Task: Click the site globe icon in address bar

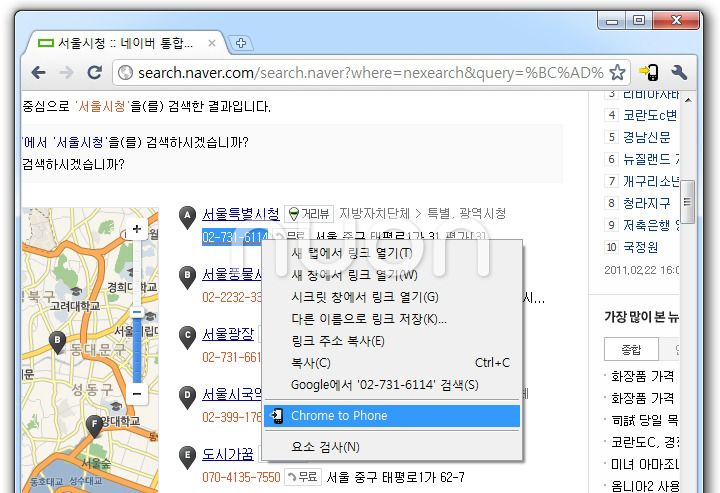Action: click(x=125, y=73)
